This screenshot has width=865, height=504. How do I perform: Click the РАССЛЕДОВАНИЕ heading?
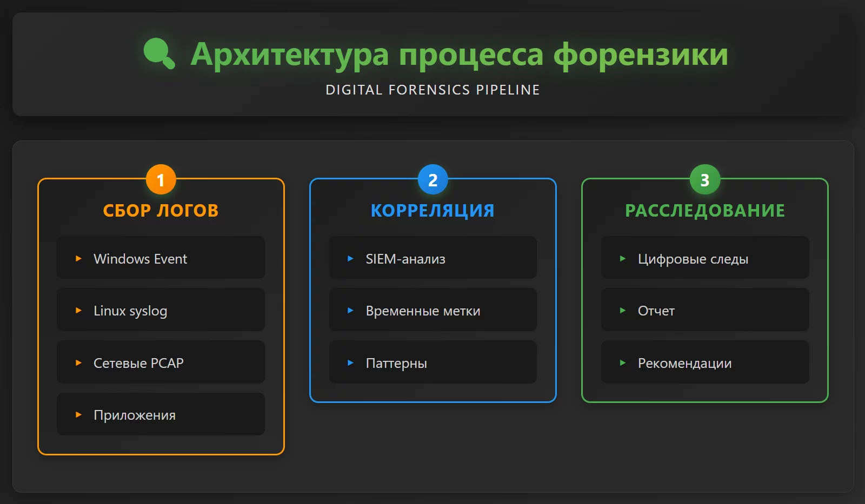pyautogui.click(x=705, y=210)
